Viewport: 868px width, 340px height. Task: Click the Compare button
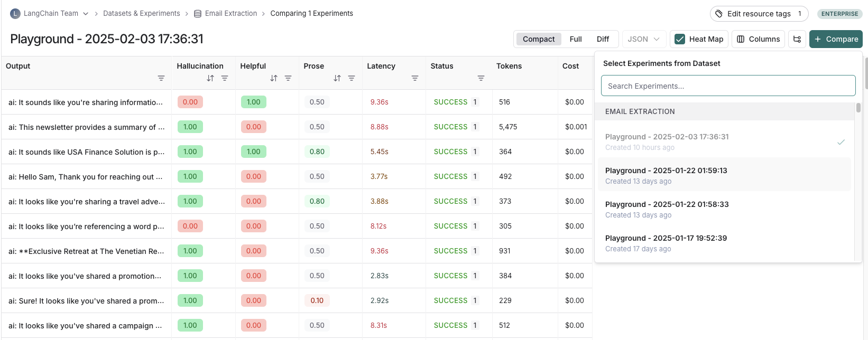click(x=836, y=39)
